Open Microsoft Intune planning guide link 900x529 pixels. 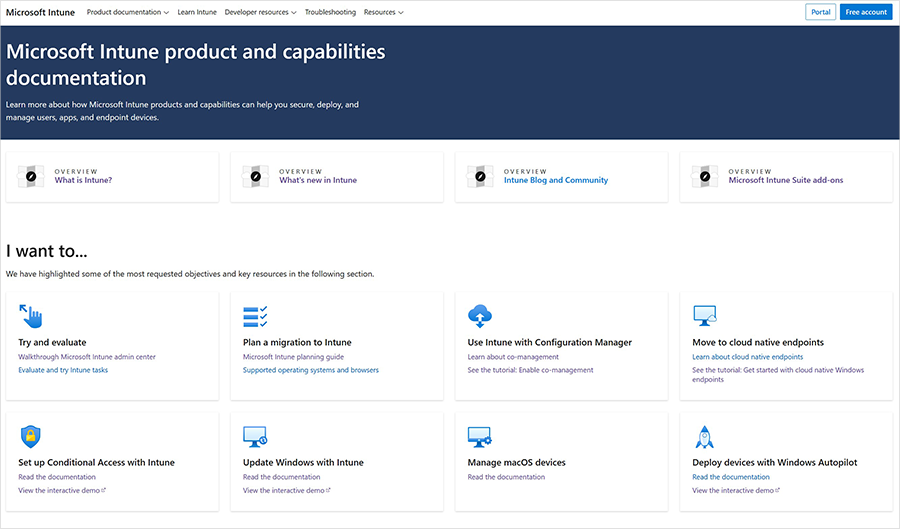pos(293,357)
